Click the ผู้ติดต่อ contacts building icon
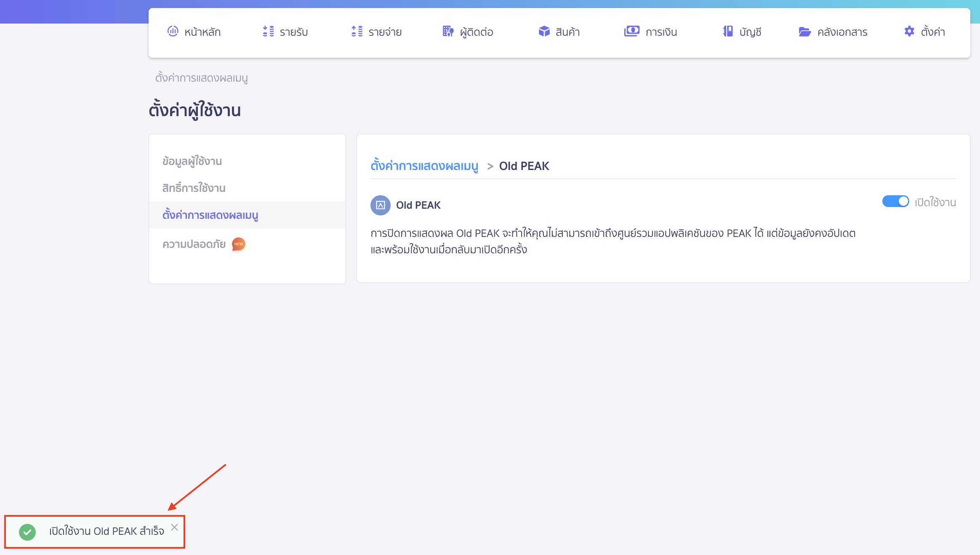The height and width of the screenshot is (555, 980). click(x=448, y=32)
